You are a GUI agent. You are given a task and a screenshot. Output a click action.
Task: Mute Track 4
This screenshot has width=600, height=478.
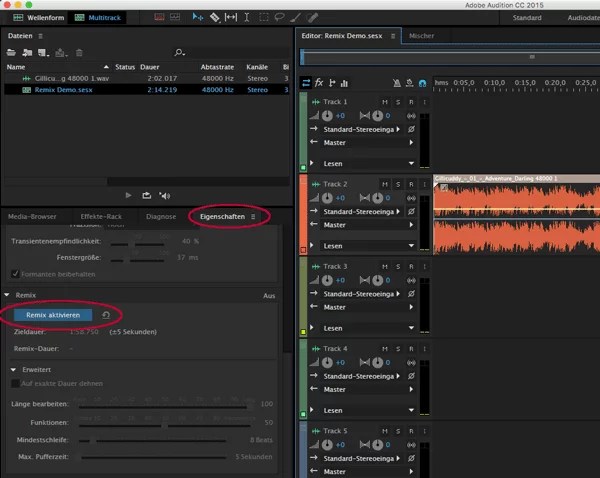385,349
